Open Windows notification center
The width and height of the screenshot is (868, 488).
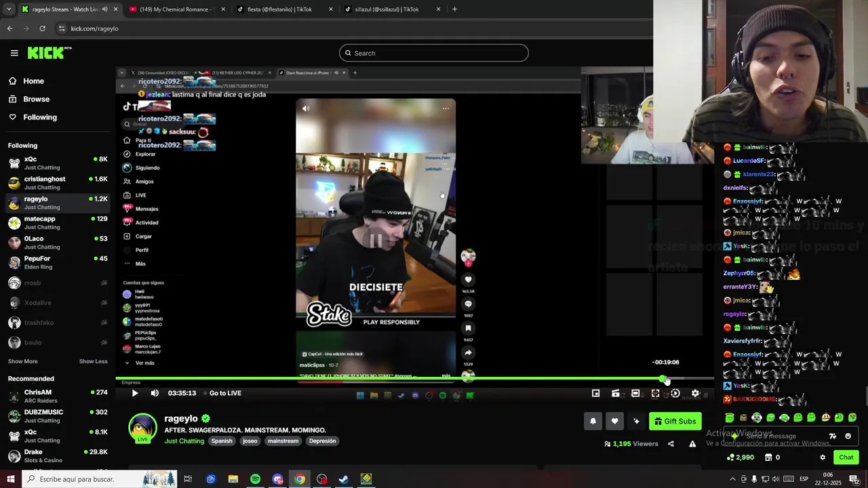click(x=854, y=479)
